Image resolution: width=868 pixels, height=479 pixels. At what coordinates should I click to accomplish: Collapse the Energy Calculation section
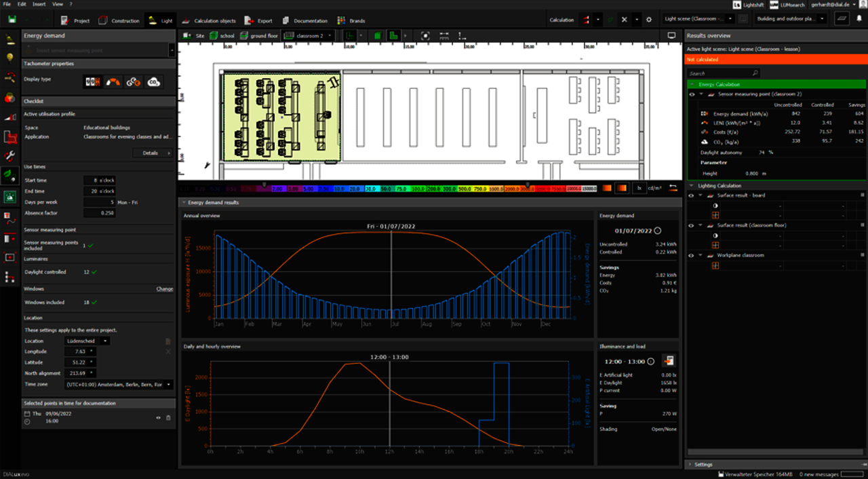[692, 84]
